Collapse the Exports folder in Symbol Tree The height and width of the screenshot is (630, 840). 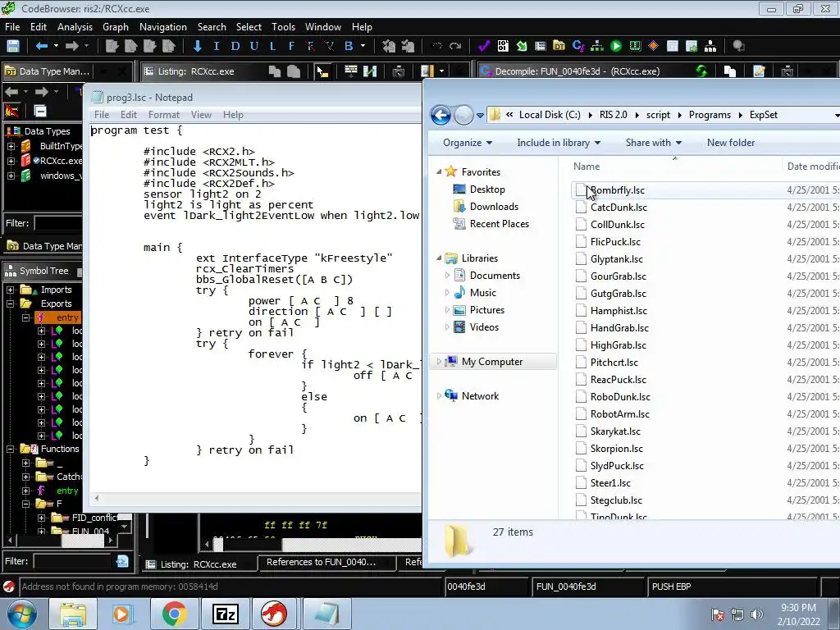point(10,304)
